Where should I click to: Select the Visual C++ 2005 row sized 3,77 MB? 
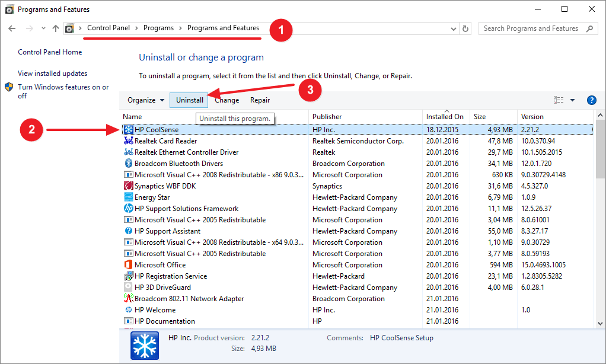(358, 254)
